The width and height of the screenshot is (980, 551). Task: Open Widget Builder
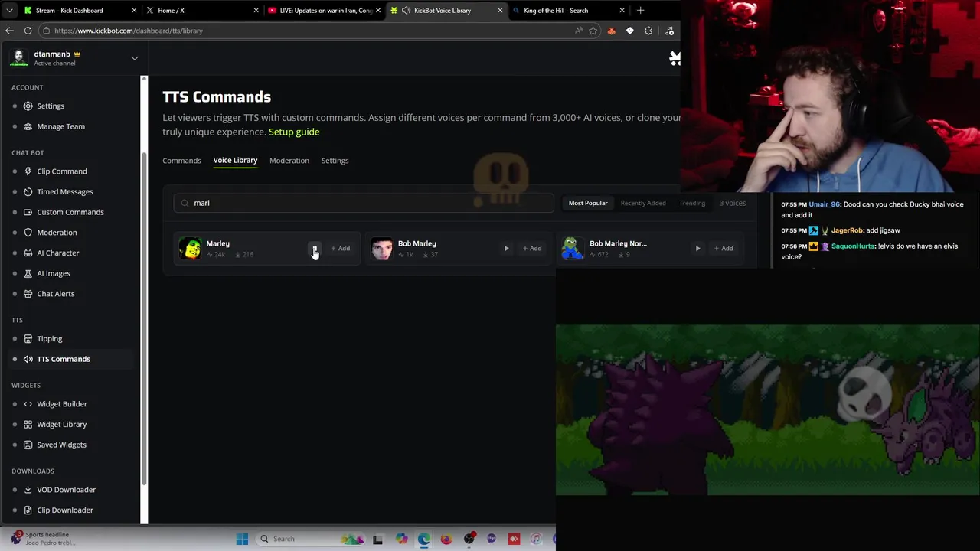pyautogui.click(x=62, y=404)
